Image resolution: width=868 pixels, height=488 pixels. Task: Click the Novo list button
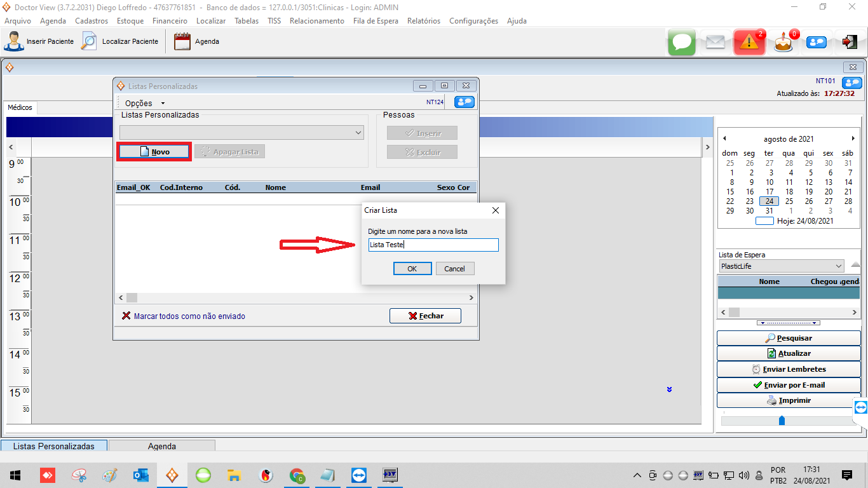point(154,152)
